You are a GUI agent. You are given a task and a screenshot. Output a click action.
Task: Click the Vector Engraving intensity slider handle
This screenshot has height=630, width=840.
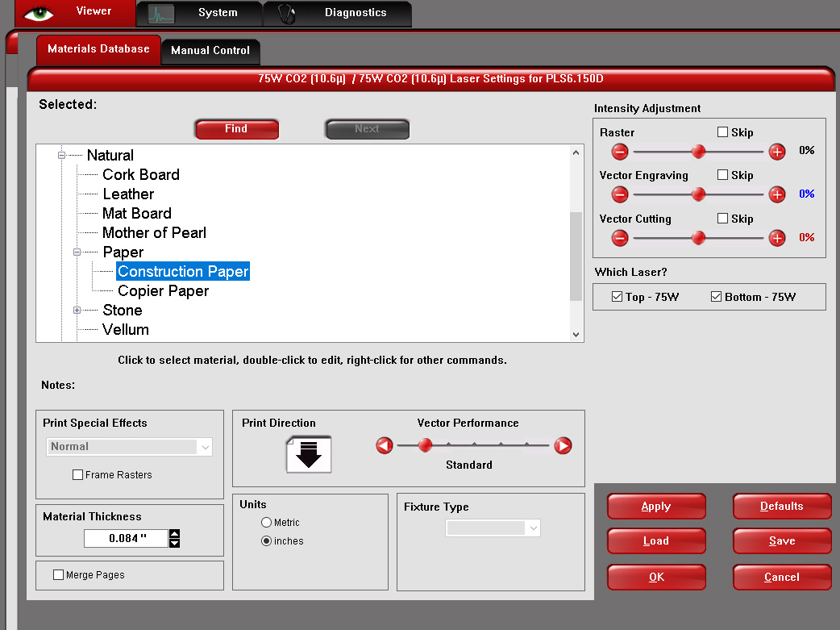coord(698,194)
